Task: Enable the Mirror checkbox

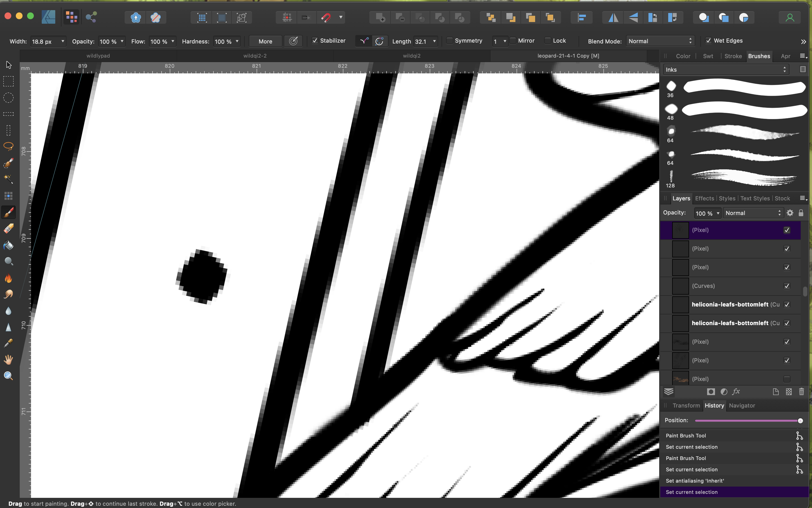Action: click(513, 41)
